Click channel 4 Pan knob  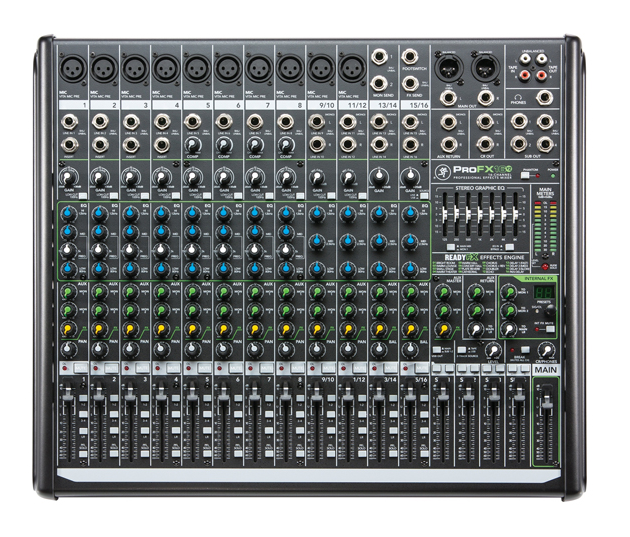click(162, 349)
